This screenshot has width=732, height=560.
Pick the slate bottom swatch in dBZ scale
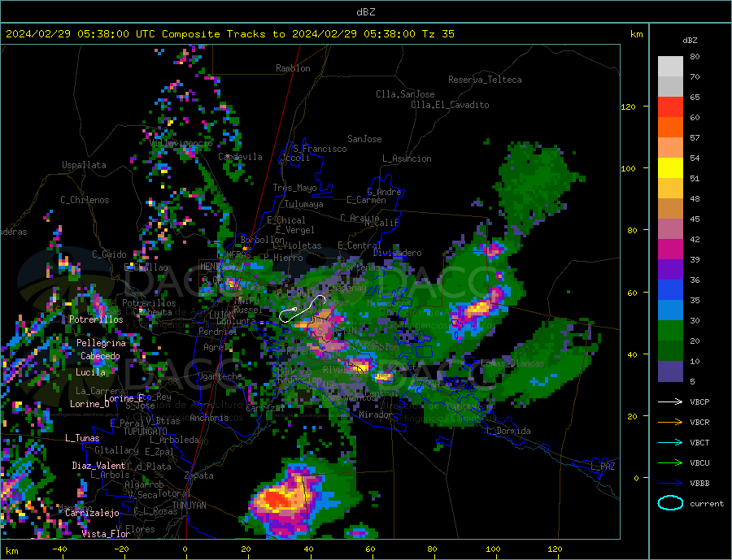tap(670, 371)
